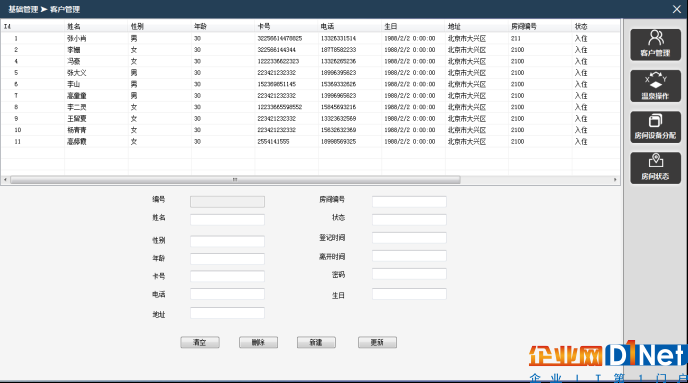
Task: Open the 温泉操作 sidebar icon
Action: [656, 86]
